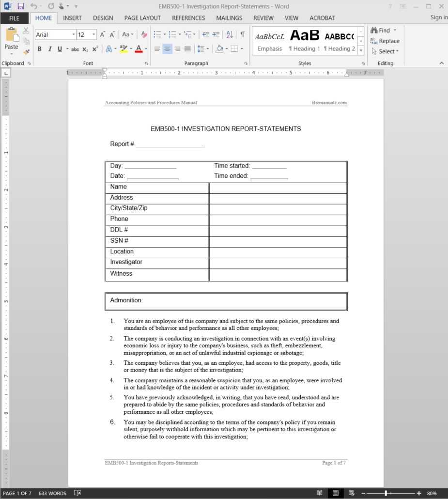This screenshot has height=499, width=448.
Task: Open the font size 12 dropdown
Action: point(94,34)
